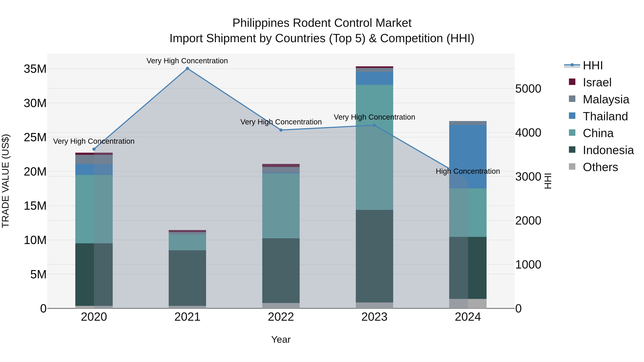Click the Indonesia segment of the 2023 bar
The width and height of the screenshot is (644, 362).
[374, 256]
